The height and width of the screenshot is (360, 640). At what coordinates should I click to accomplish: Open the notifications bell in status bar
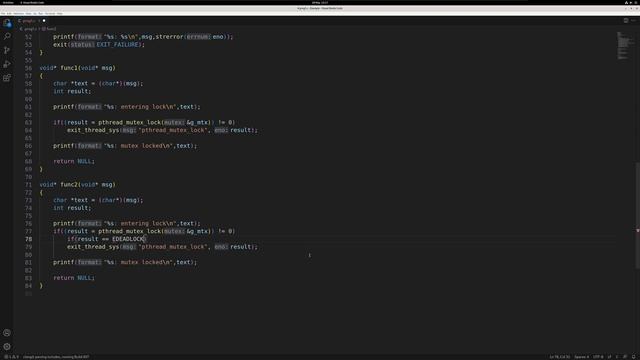point(634,357)
